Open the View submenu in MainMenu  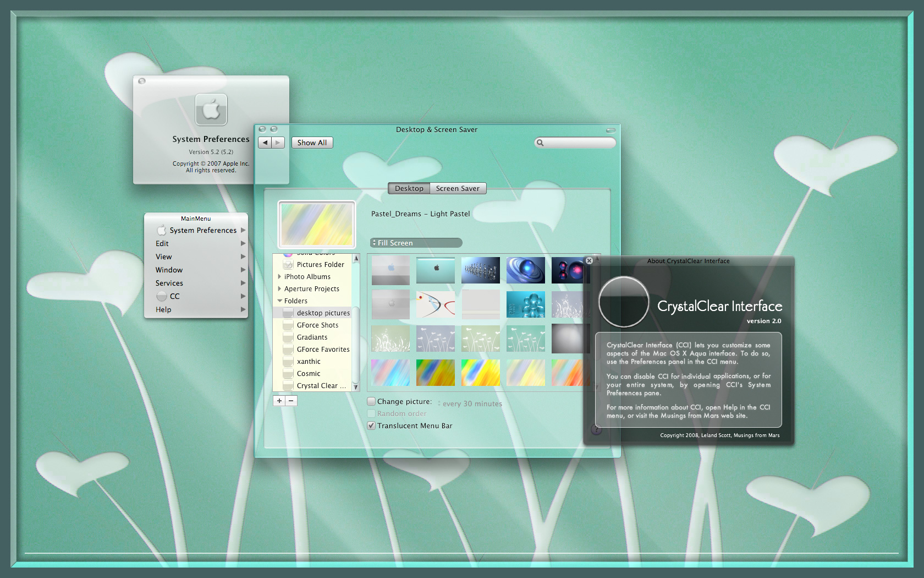196,257
